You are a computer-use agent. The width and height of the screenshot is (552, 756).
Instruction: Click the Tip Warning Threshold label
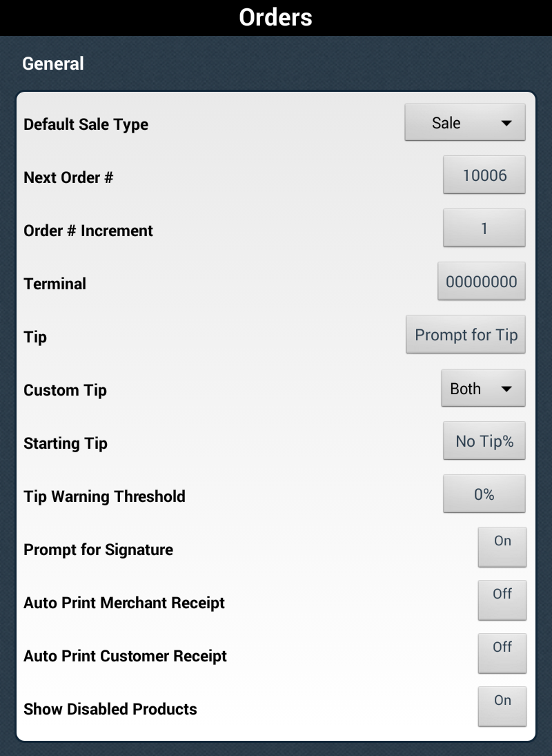(x=104, y=497)
